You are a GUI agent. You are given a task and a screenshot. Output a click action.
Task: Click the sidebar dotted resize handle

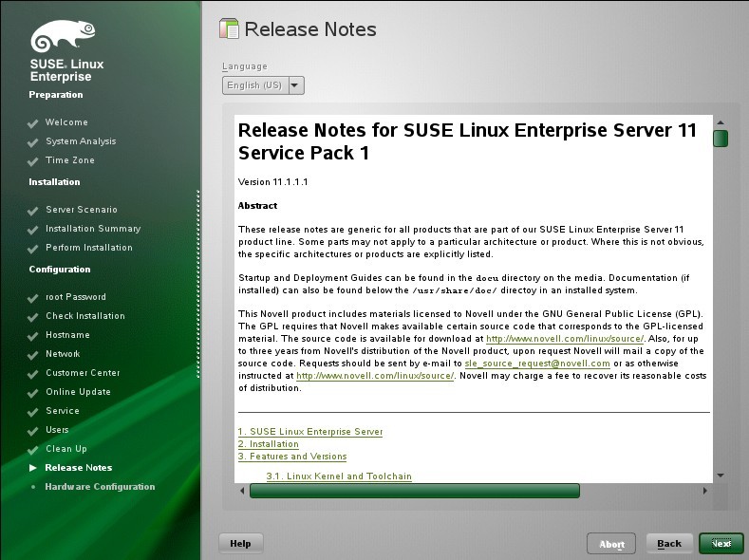[197, 285]
